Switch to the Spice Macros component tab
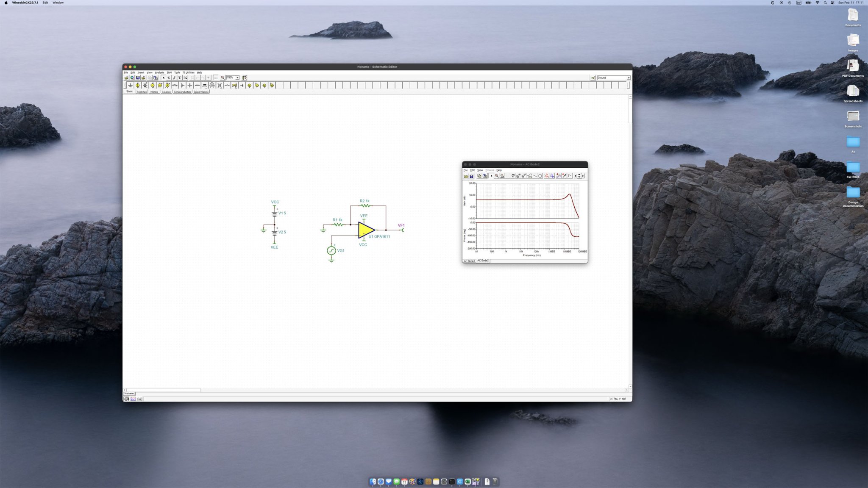Image resolution: width=868 pixels, height=488 pixels. tap(201, 91)
